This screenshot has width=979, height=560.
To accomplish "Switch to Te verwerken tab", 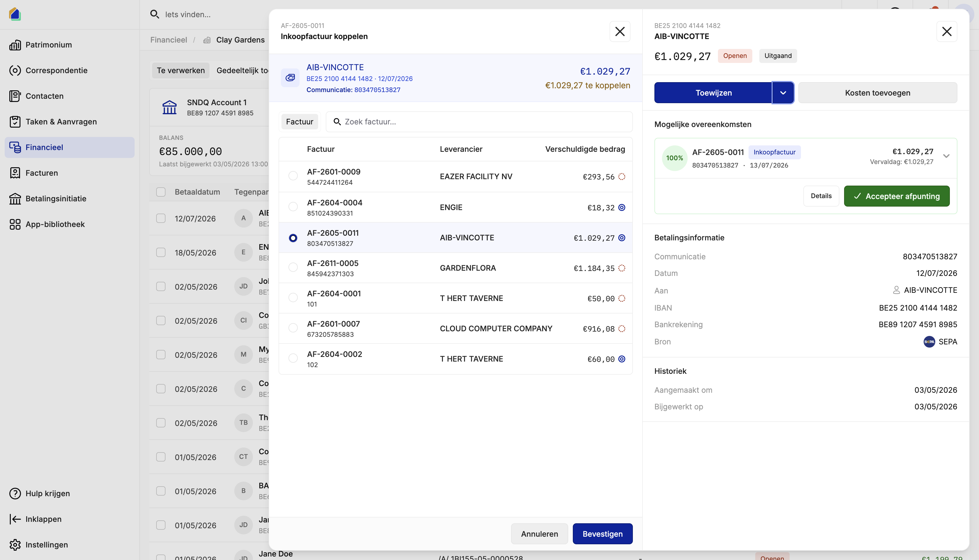I will [181, 71].
